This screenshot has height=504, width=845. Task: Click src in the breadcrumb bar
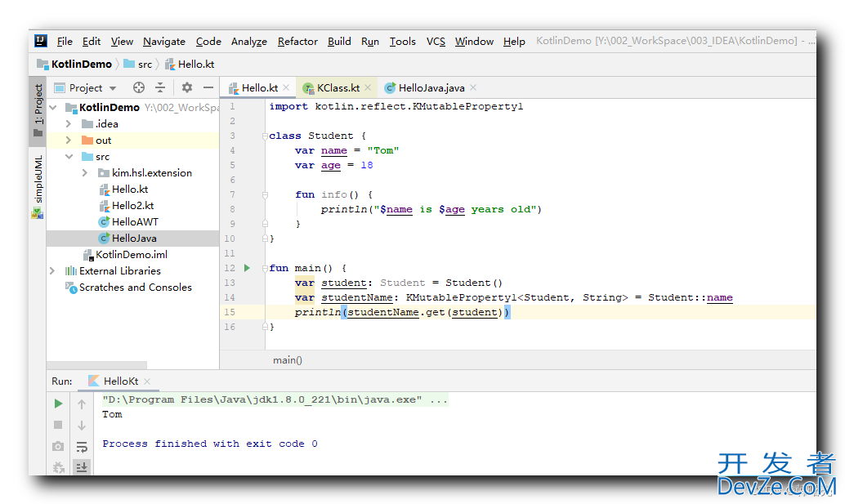coord(138,64)
